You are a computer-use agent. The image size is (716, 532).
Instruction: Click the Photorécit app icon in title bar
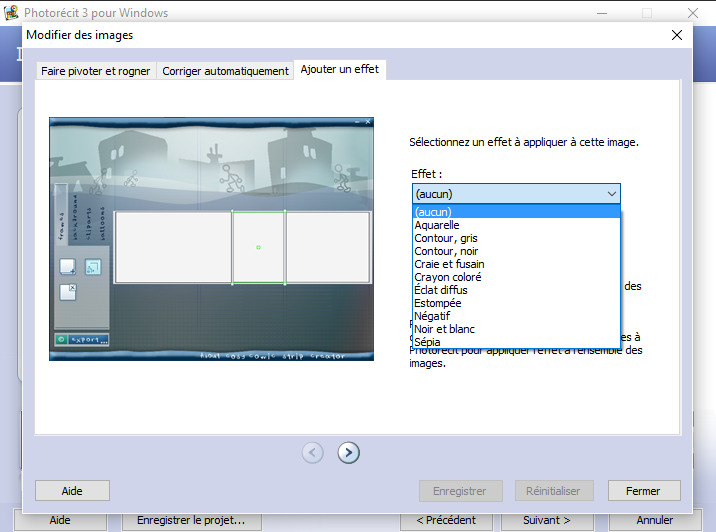11,12
